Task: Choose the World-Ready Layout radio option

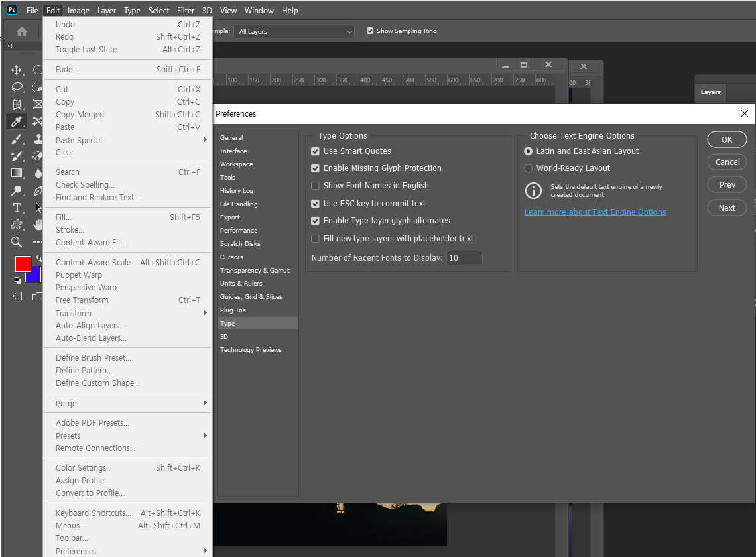Action: (x=529, y=168)
